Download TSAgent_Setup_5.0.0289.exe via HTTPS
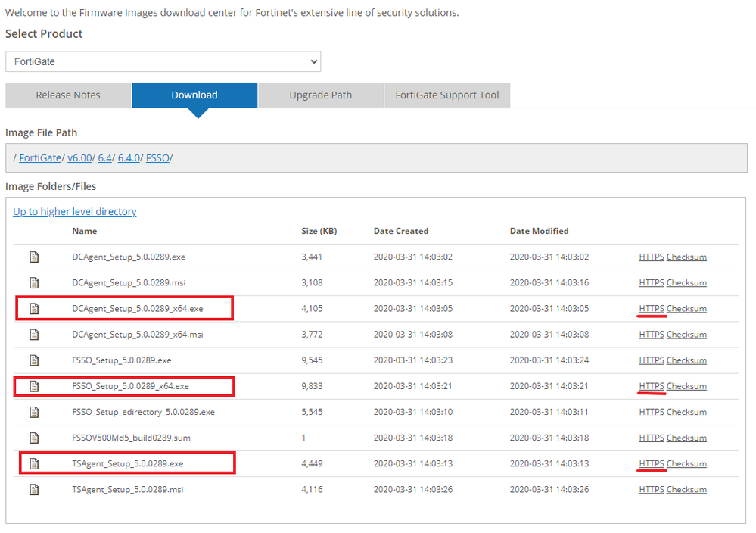The width and height of the screenshot is (756, 533). click(x=652, y=463)
